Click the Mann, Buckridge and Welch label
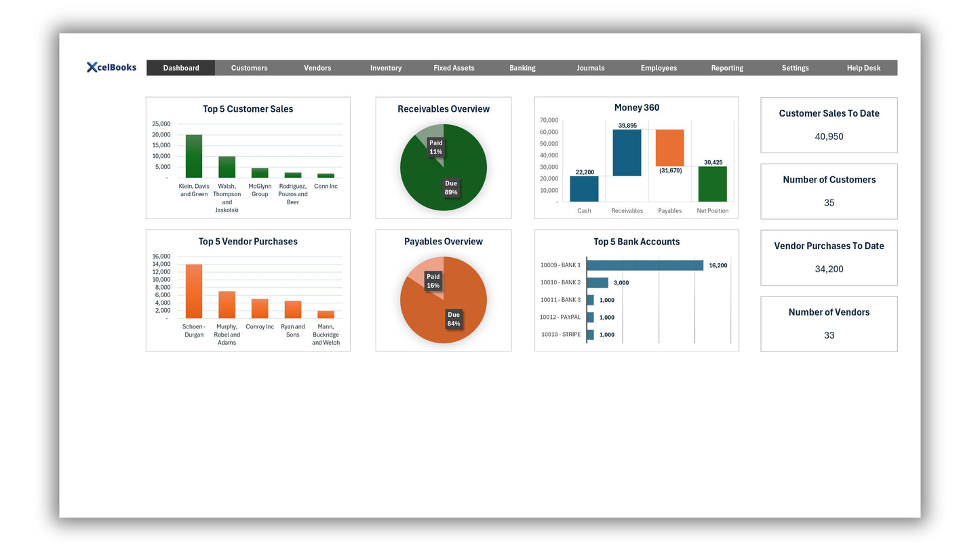 (x=326, y=335)
